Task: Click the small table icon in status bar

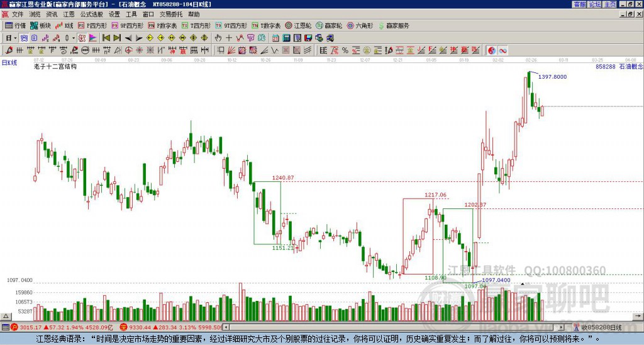Action: tap(5, 327)
